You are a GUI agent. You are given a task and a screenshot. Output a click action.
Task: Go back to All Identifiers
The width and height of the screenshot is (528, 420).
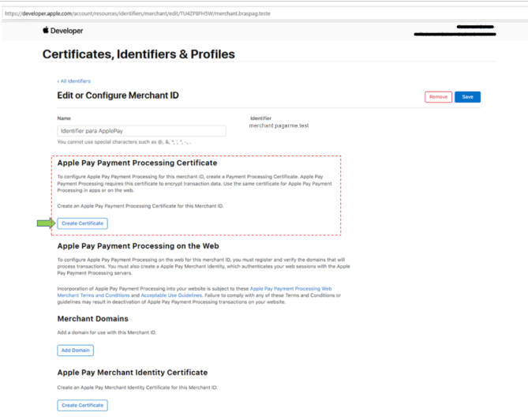[73, 81]
